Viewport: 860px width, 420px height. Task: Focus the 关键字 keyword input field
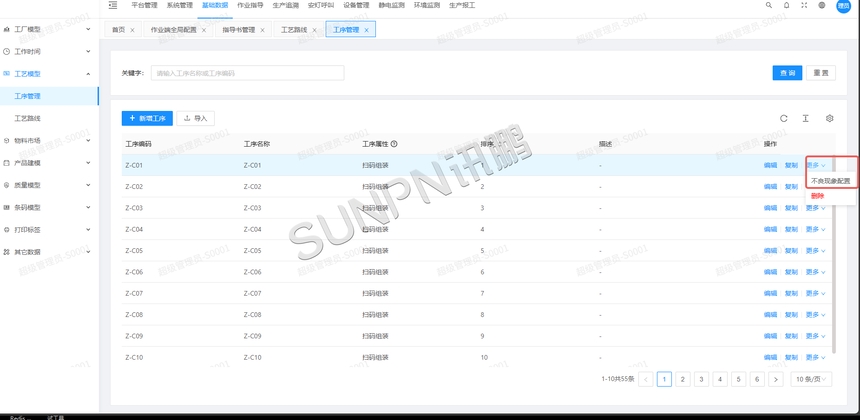tap(247, 73)
